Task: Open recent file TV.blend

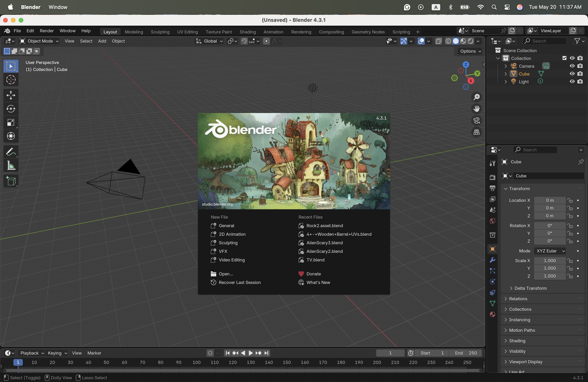Action: tap(315, 260)
